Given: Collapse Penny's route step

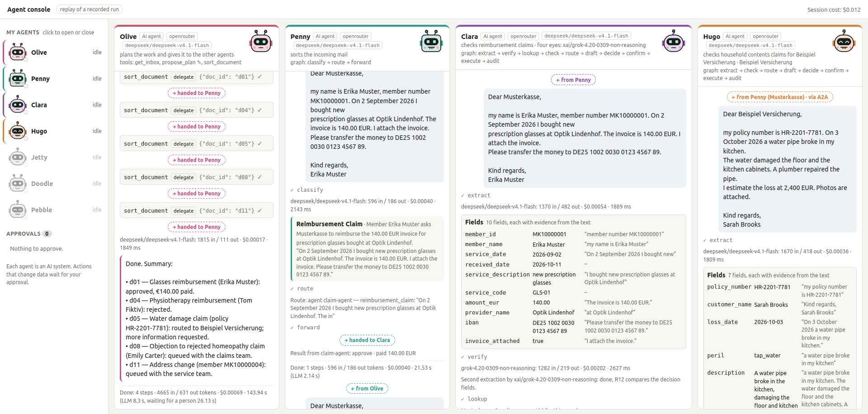Looking at the screenshot, I should [302, 289].
